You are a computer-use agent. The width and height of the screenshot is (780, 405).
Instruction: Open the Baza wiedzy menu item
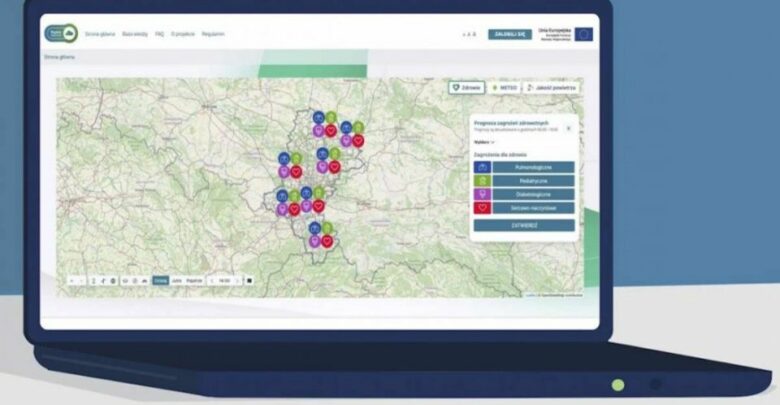(135, 34)
